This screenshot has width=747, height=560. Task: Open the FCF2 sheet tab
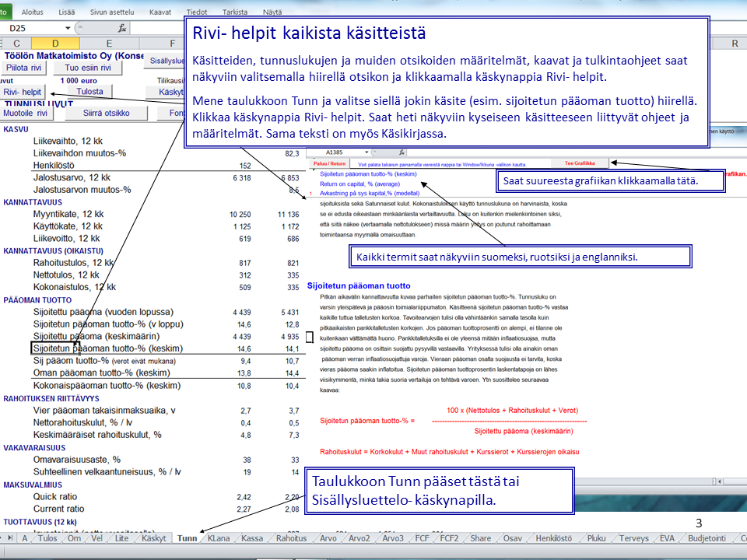(x=449, y=538)
